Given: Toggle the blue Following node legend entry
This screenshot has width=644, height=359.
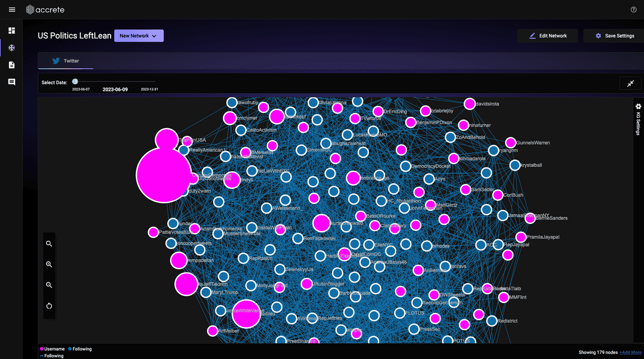Looking at the screenshot, I should [x=80, y=349].
